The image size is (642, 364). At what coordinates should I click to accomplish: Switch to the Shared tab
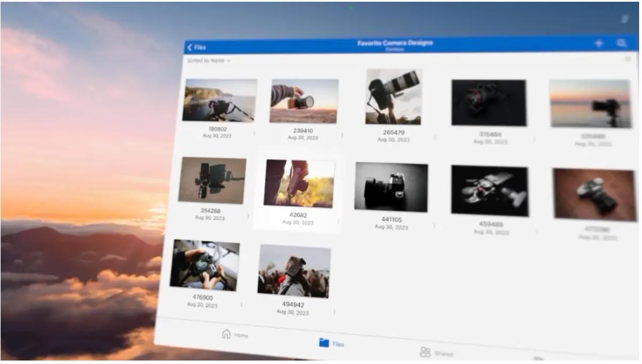[437, 352]
